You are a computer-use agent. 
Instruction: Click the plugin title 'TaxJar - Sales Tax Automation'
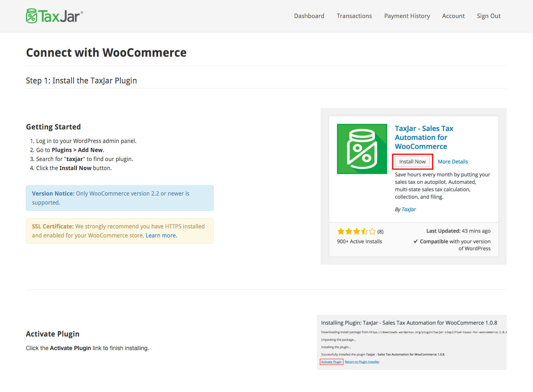click(424, 138)
